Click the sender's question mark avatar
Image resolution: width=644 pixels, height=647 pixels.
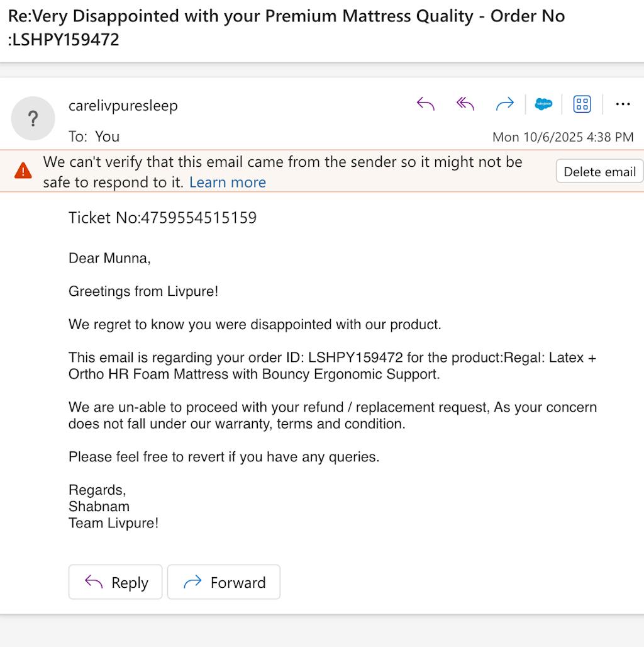pyautogui.click(x=33, y=118)
